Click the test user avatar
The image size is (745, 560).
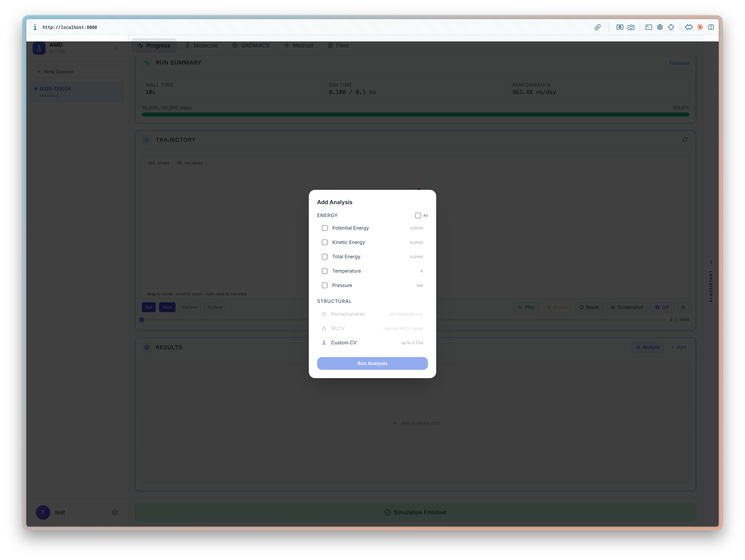(43, 512)
